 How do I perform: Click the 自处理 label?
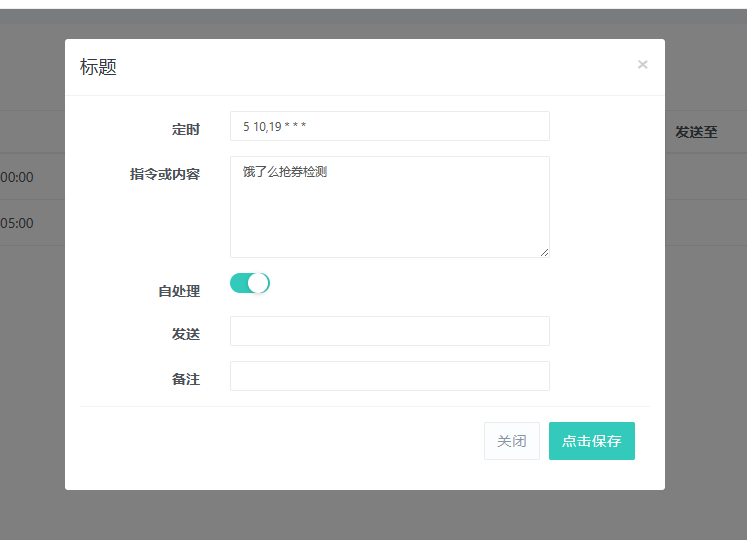click(179, 291)
